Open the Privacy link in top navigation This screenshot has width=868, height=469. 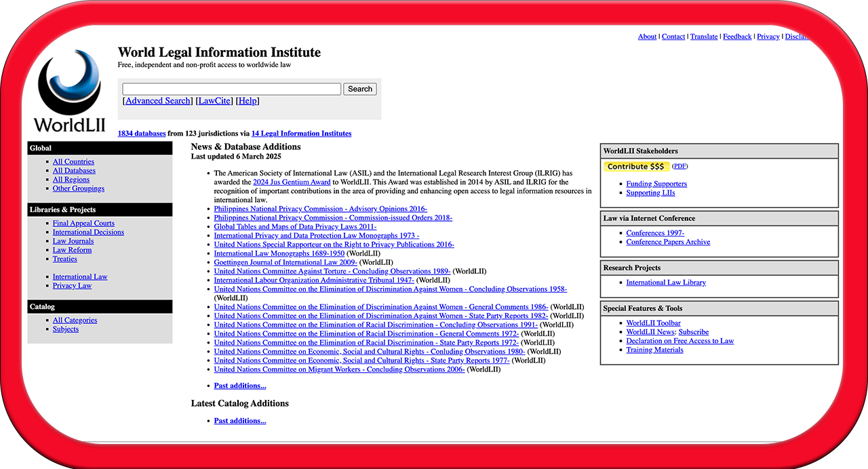(x=768, y=37)
